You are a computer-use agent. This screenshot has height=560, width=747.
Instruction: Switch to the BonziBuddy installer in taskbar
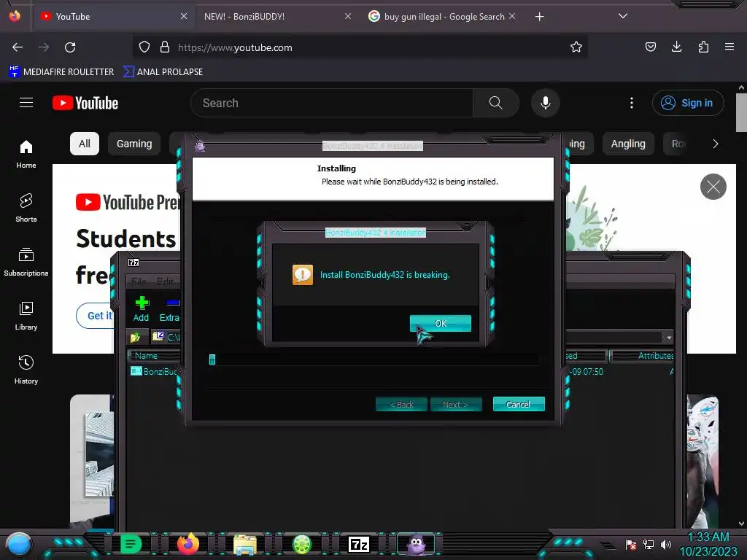pyautogui.click(x=416, y=544)
